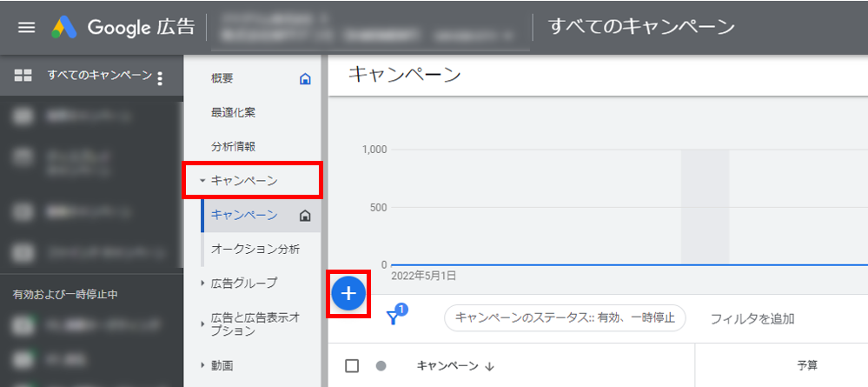The width and height of the screenshot is (868, 387).
Task: Click the house icon beside キャンペーン sub-item
Action: click(x=304, y=216)
